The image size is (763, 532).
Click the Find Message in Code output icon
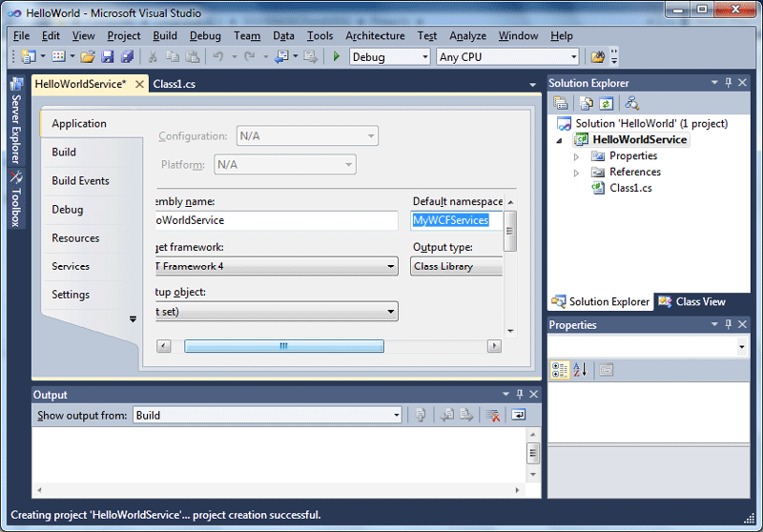[x=421, y=415]
